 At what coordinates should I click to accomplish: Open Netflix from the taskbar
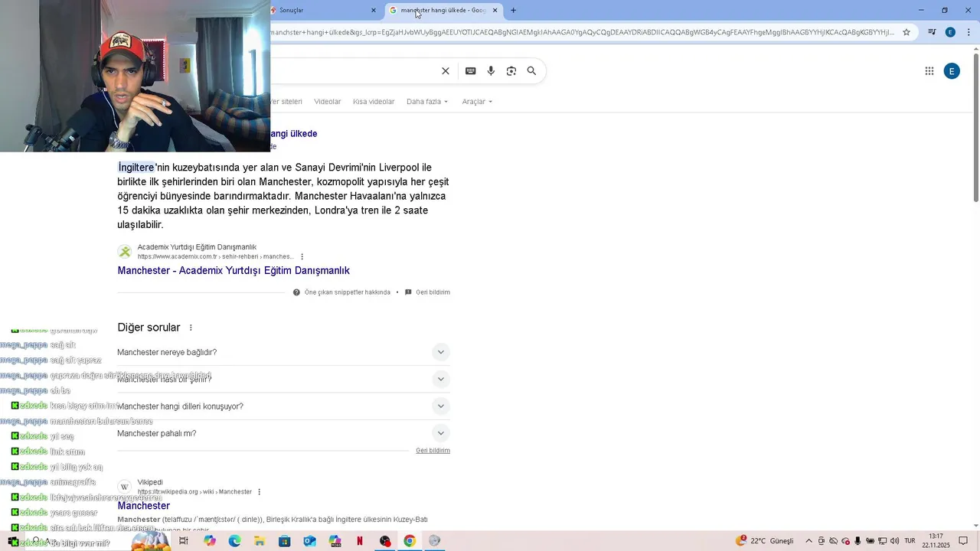pyautogui.click(x=360, y=541)
